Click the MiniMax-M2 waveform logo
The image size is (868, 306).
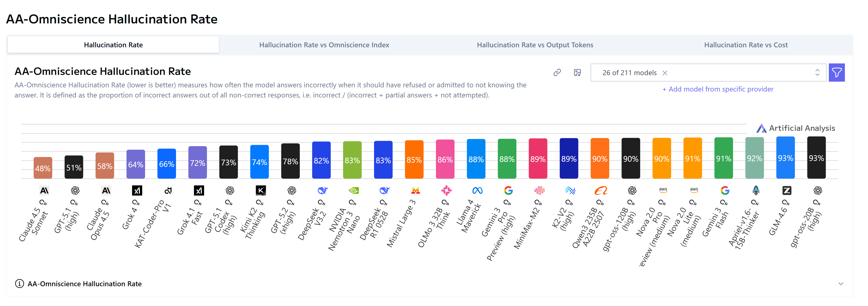[x=539, y=191]
